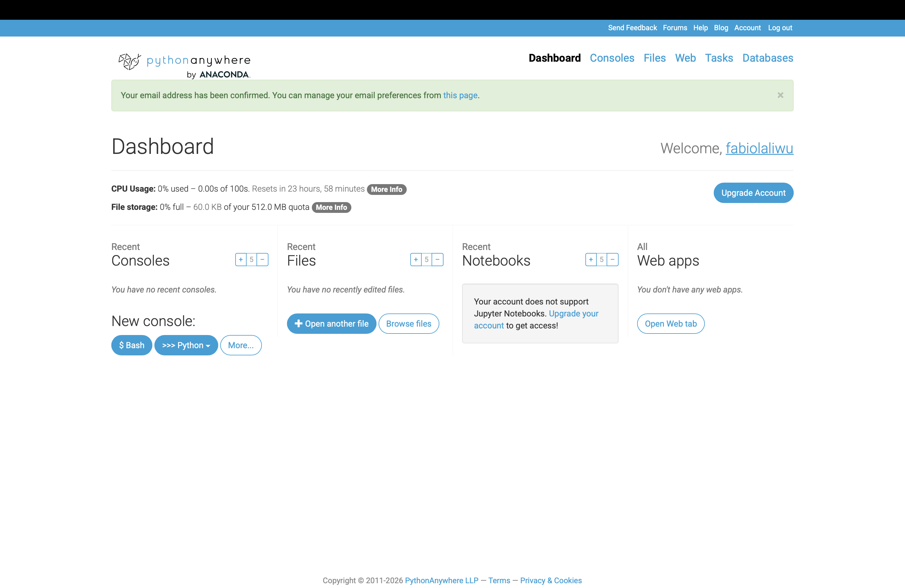Open the Python version dropdown
Viewport: 905px width, 588px height.
[x=186, y=345]
